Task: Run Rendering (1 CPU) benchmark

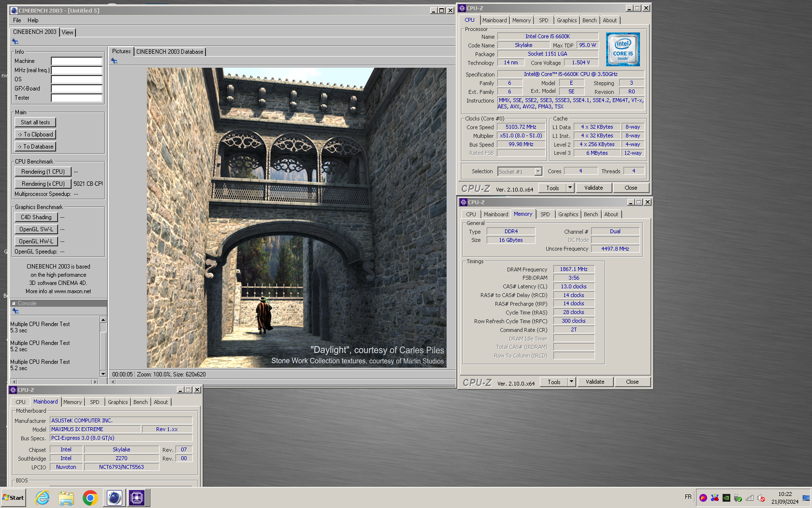Action: [x=43, y=172]
